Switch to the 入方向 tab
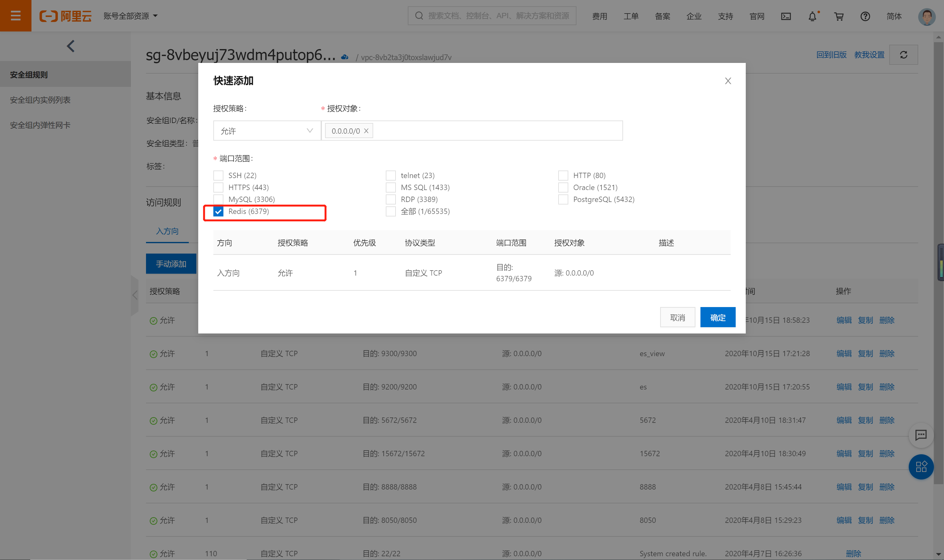 (167, 231)
